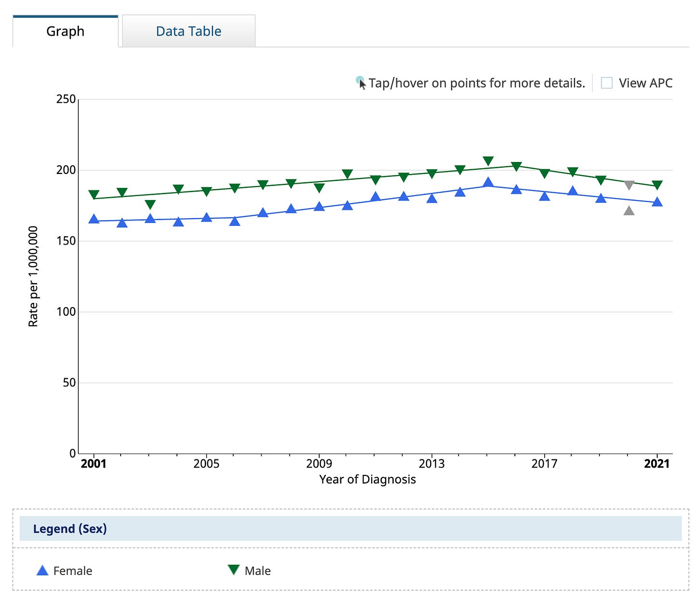This screenshot has width=700, height=596.
Task: Click the 'Legend (Sex)' header
Action: [70, 529]
